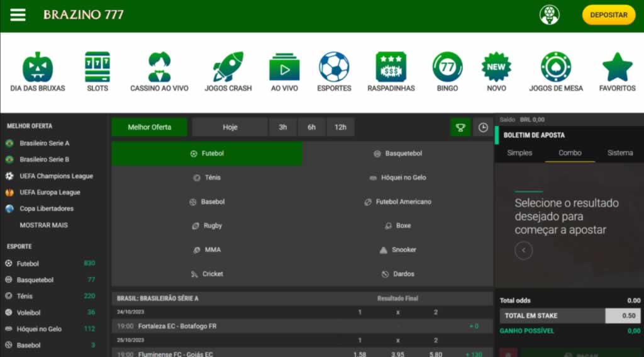Switch bet slip to Sistema tab

coord(619,153)
